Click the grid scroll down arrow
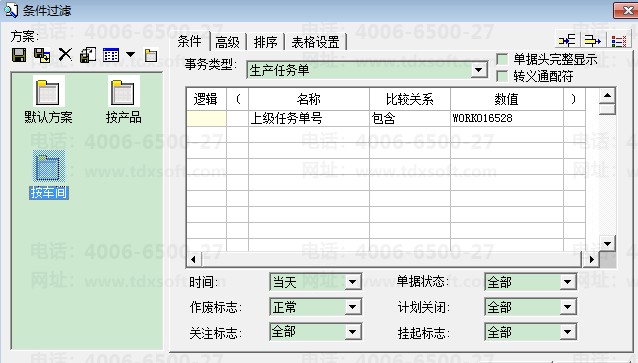This screenshot has height=363, width=638. (607, 244)
